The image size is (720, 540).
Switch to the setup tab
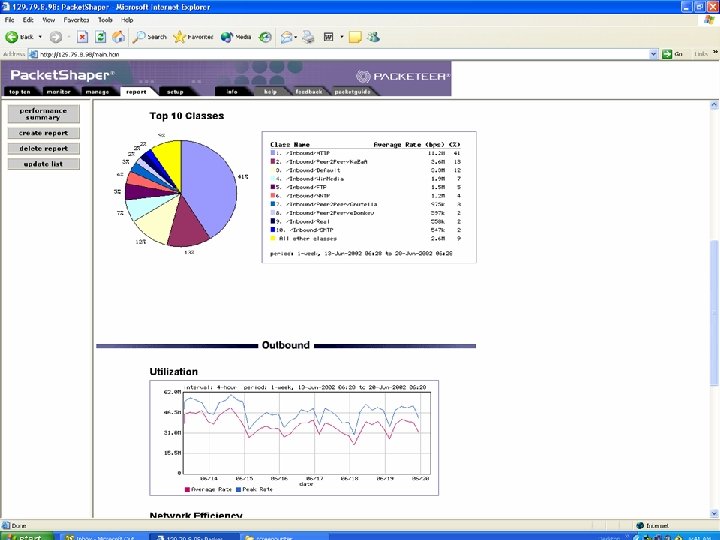175,91
